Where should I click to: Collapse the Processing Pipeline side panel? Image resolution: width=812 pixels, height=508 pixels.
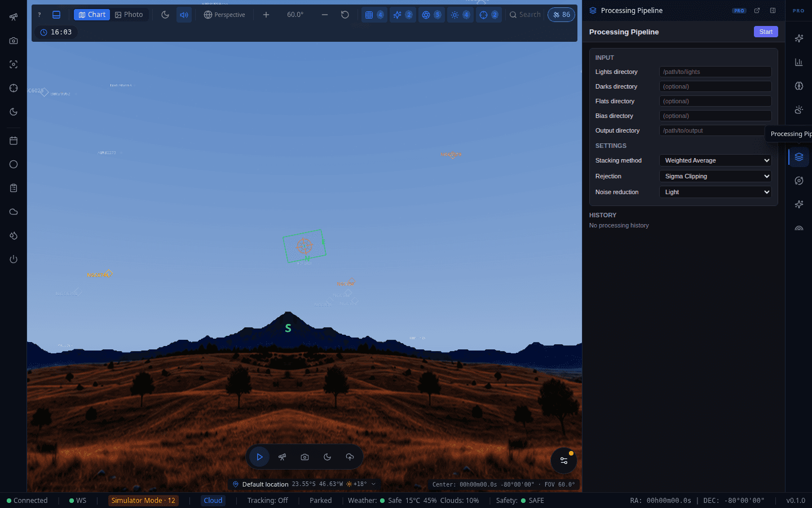point(773,10)
